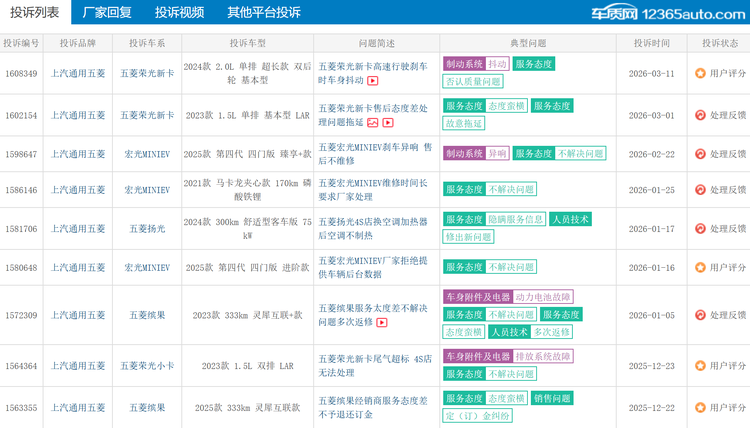
Task: Play video icon in complaint 1572309 row
Action: (x=381, y=323)
